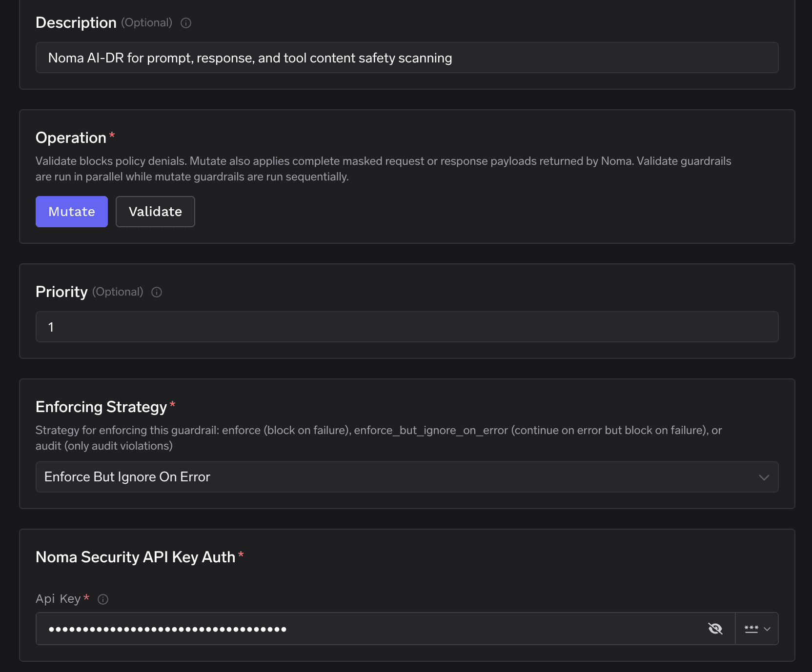Image resolution: width=812 pixels, height=672 pixels.
Task: Select the Validate operation
Action: (x=155, y=212)
